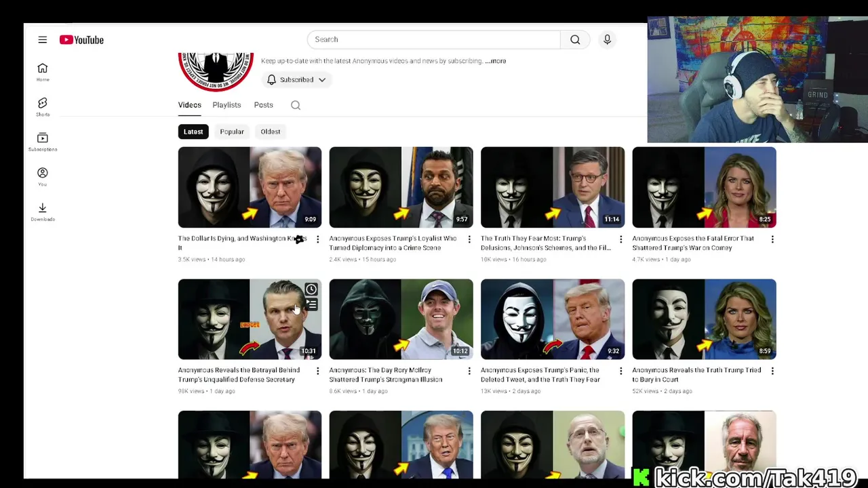Search within the channel using the magnifier icon
The height and width of the screenshot is (488, 868).
[296, 105]
